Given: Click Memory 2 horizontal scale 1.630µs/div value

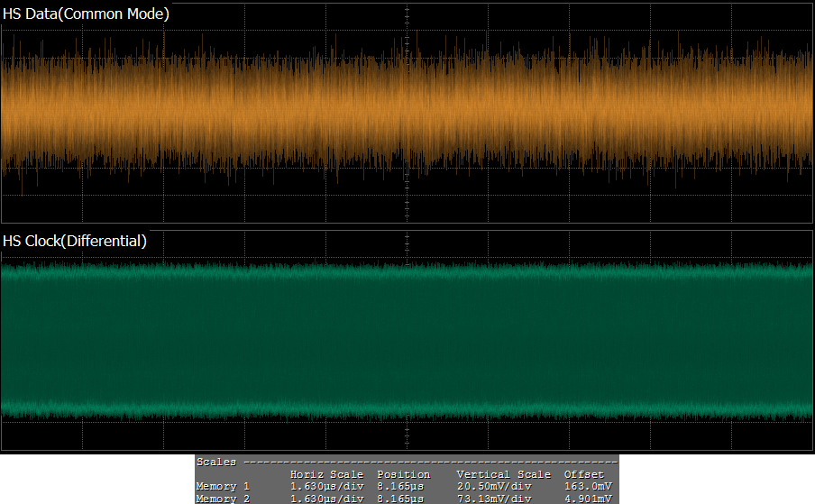Looking at the screenshot, I should pyautogui.click(x=326, y=499).
